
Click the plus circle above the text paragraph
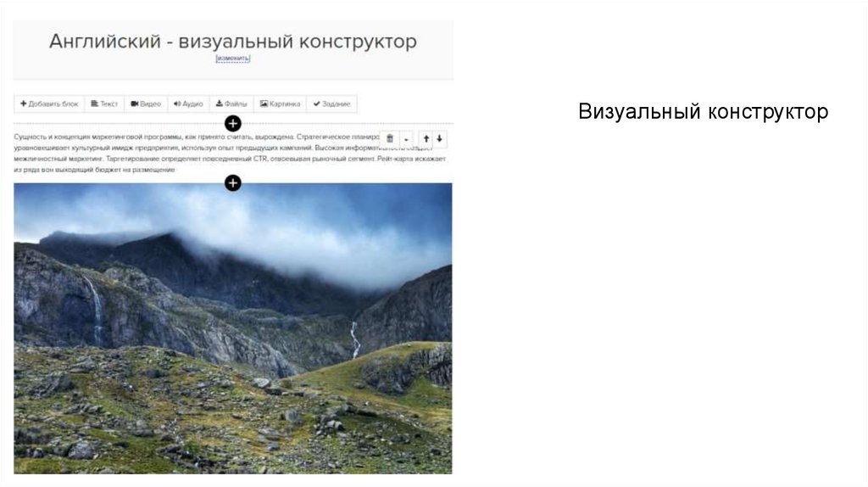233,124
